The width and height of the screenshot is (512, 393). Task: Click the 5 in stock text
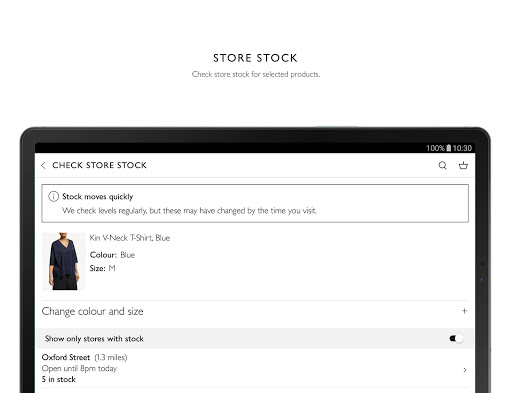point(59,379)
